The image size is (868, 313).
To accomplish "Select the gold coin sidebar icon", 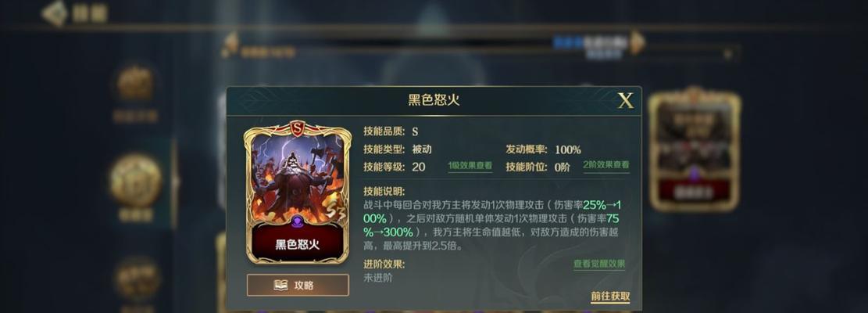I will coord(136,180).
